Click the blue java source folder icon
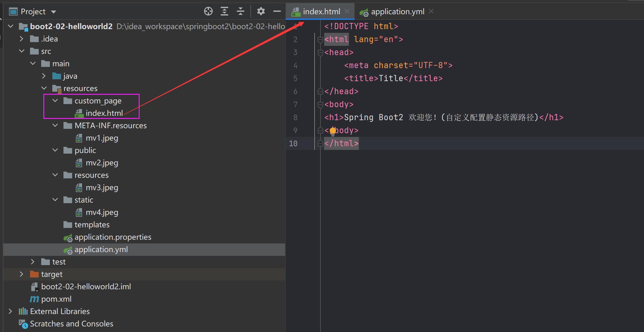Viewport: 644px width, 332px height. (57, 76)
